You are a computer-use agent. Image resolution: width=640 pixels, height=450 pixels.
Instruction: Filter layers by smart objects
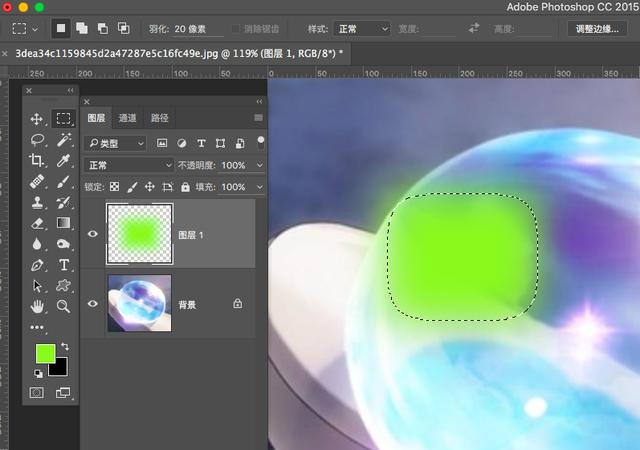[240, 143]
